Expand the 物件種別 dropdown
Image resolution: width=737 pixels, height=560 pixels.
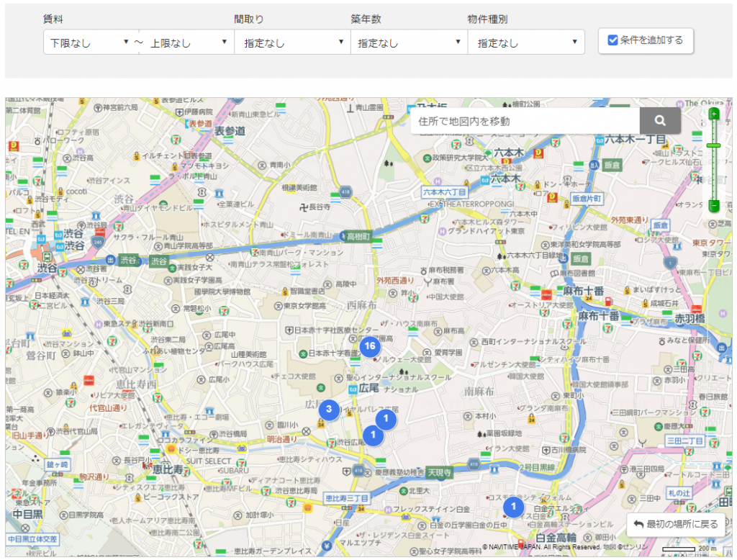525,42
